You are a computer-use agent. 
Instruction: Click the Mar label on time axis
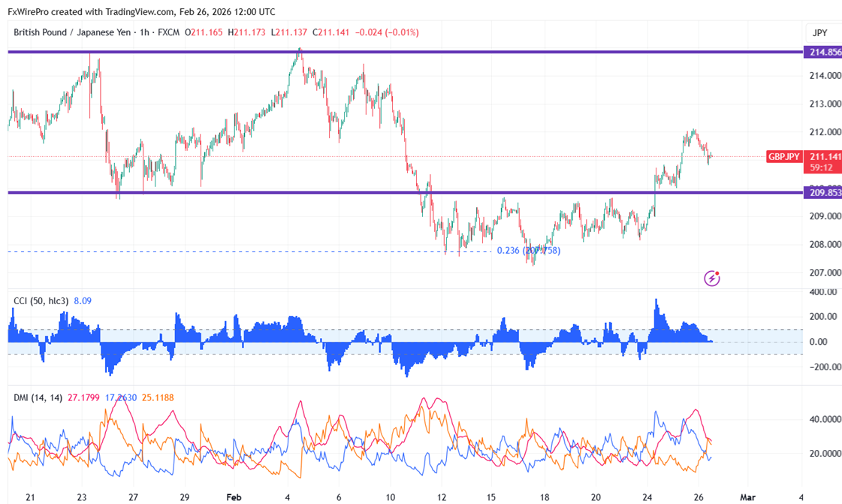tap(747, 497)
